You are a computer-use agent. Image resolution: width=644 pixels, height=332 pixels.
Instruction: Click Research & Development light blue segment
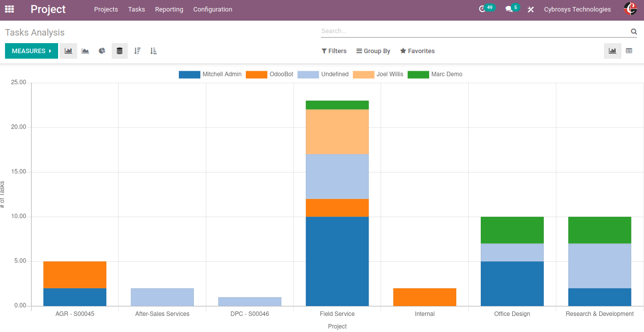599,266
